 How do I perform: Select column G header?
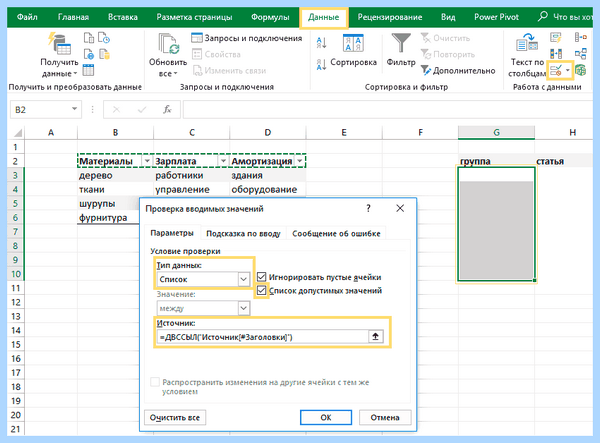click(496, 132)
